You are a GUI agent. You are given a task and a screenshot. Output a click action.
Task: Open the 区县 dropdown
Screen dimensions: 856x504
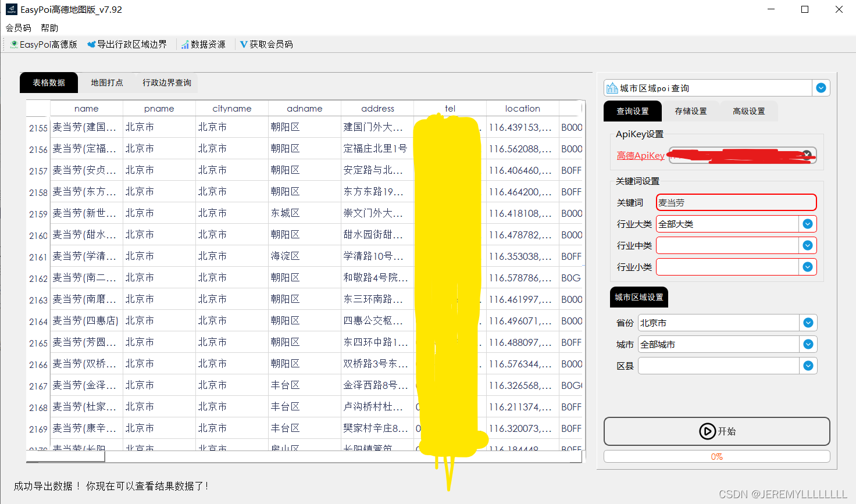click(808, 365)
